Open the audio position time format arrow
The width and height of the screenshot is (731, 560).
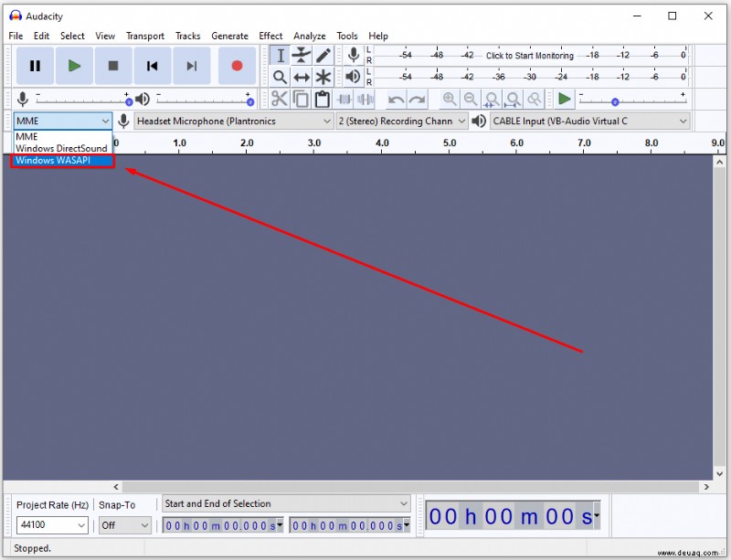pos(597,516)
